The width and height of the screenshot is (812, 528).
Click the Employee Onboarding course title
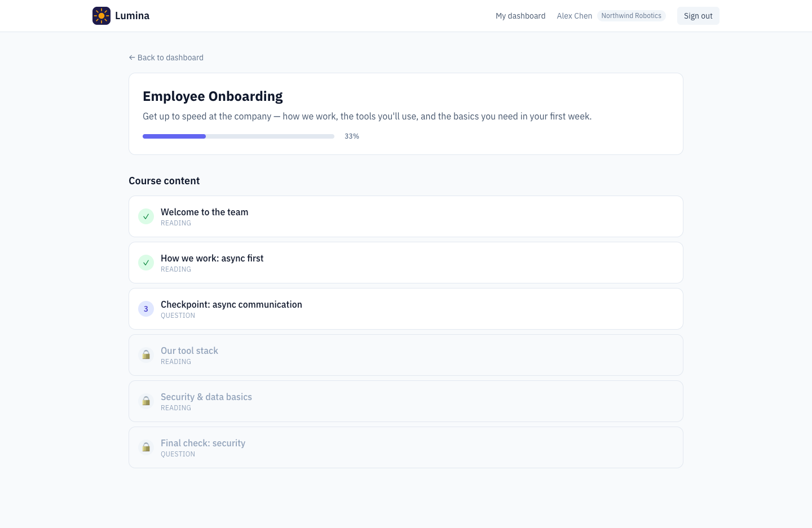point(213,96)
